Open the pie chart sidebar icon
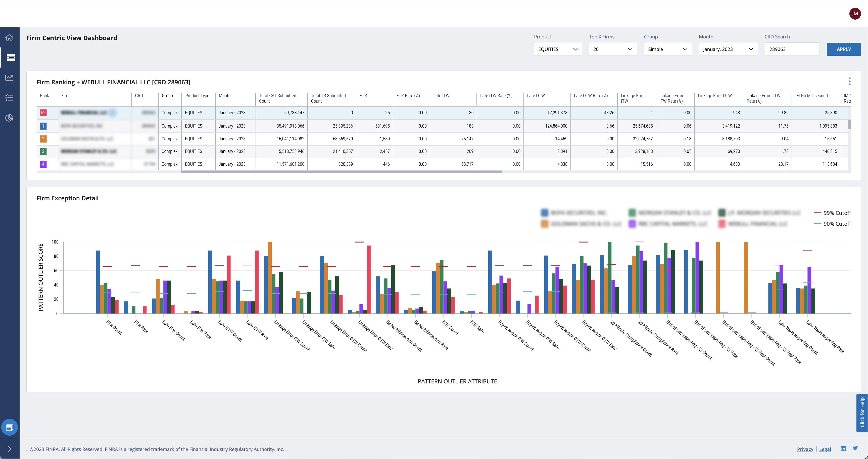 10,118
